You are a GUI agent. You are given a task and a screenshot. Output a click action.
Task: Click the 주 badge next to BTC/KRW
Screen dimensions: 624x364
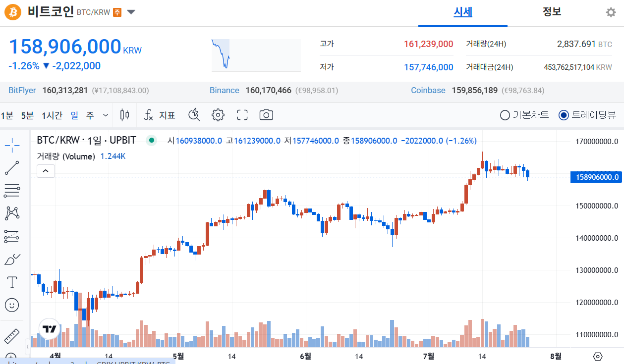117,12
